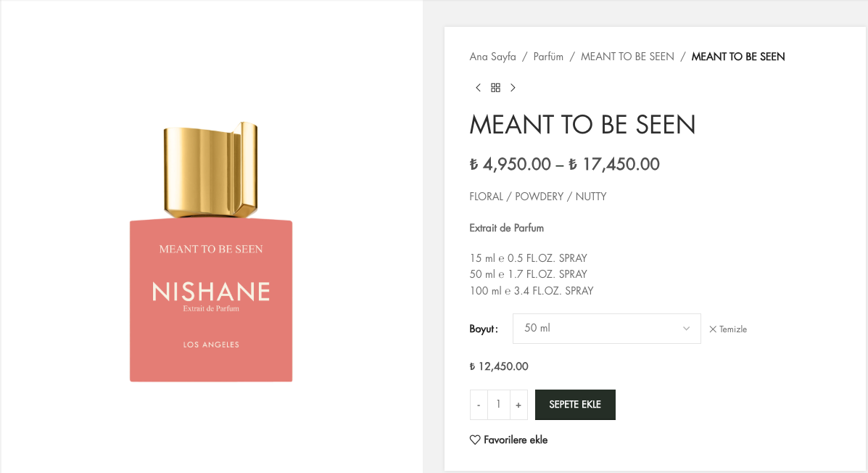The width and height of the screenshot is (868, 473).
Task: Go to the previous product arrow
Action: coord(478,88)
